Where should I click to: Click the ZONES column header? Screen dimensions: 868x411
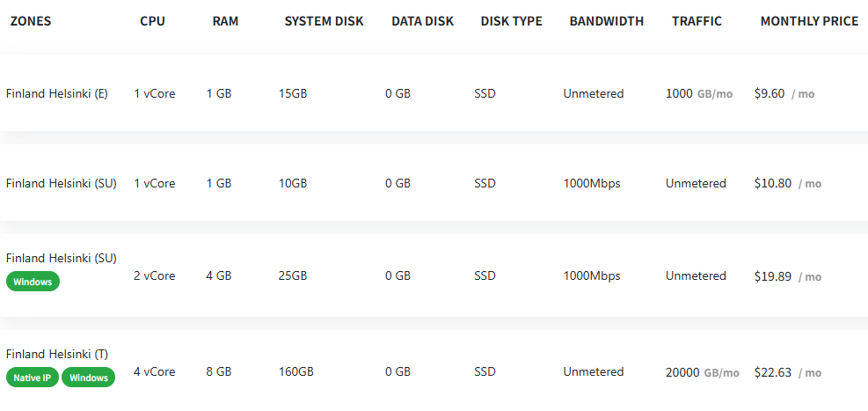31,21
